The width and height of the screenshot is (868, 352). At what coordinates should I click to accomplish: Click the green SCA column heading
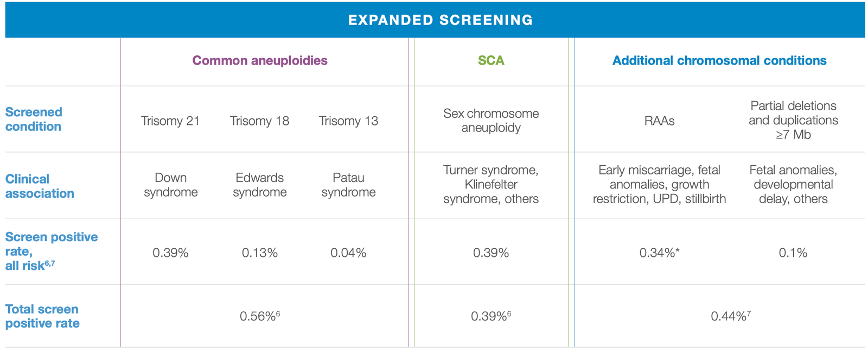click(x=491, y=60)
